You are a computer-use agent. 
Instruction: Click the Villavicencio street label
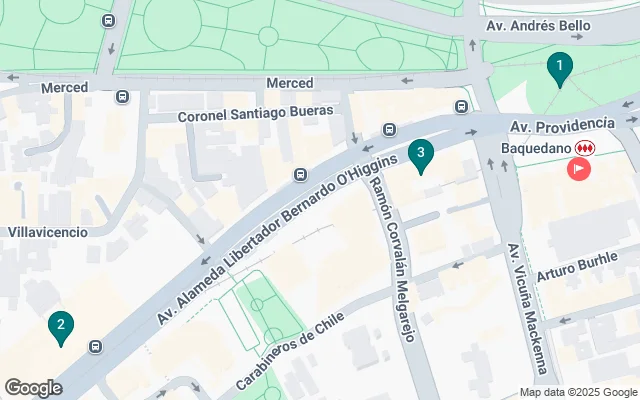tap(48, 232)
